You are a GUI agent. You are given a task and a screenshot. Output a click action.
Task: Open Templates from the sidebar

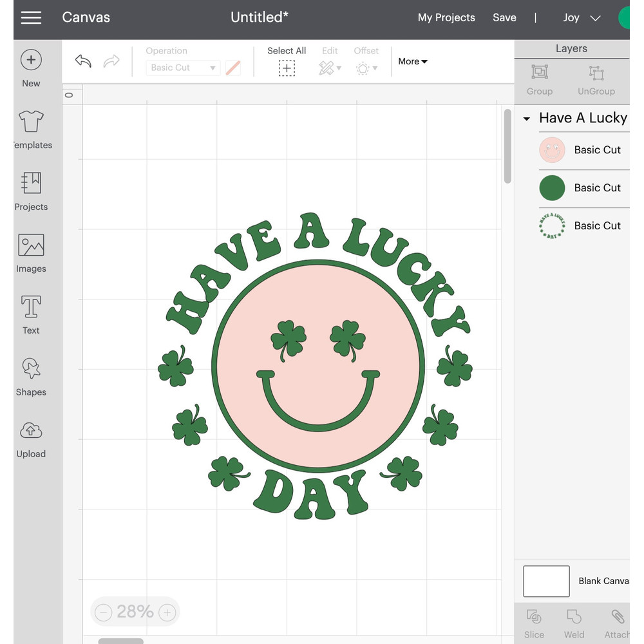[x=30, y=128]
